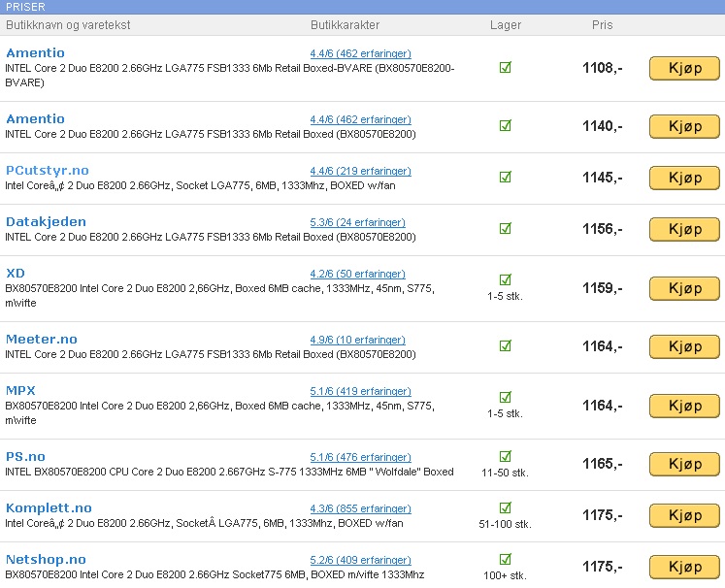Open rating 5.1/6 (419 erfaringer)
This screenshot has width=725, height=588.
click(361, 391)
